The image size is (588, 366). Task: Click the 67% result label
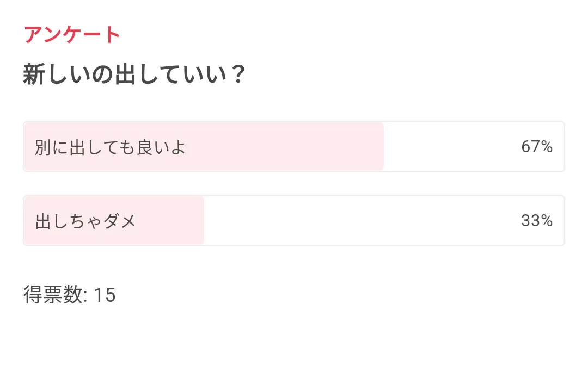pyautogui.click(x=537, y=147)
